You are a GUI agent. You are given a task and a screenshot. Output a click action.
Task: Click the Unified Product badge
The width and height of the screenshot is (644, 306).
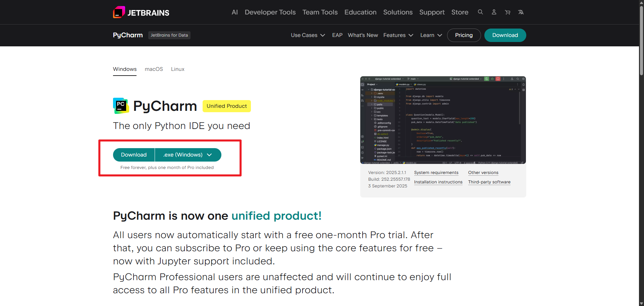[227, 106]
